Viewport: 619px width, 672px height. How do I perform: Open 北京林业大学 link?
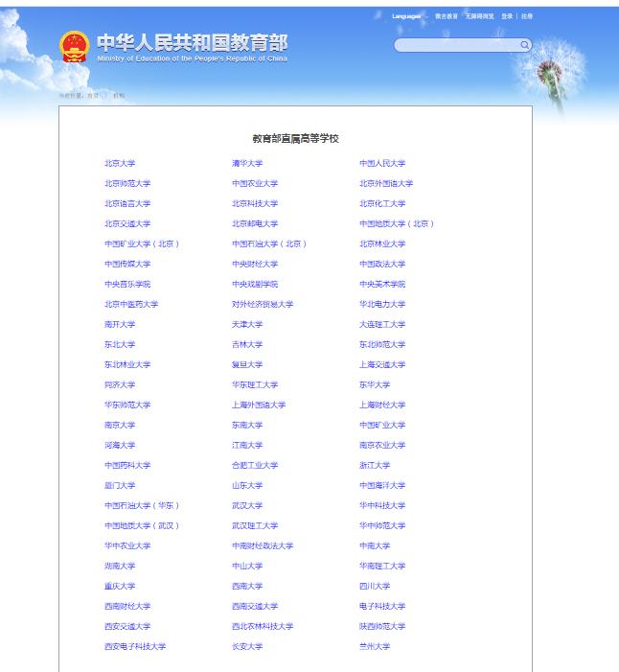382,243
